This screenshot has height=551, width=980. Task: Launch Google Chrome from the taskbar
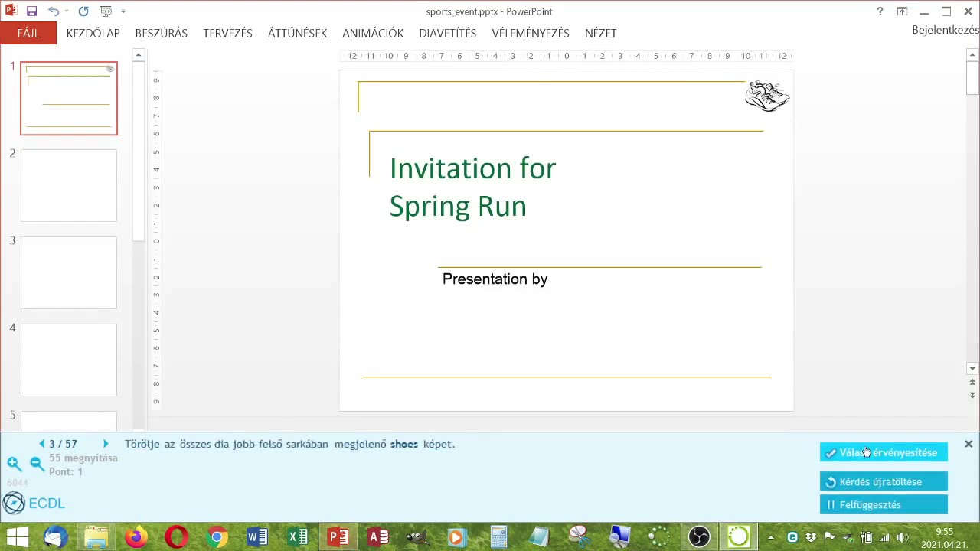[217, 536]
